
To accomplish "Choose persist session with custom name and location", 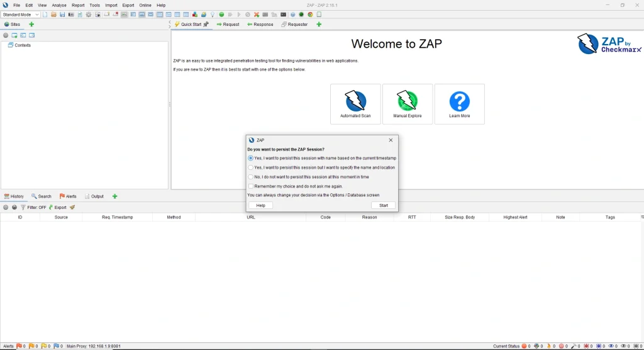I will click(x=251, y=167).
